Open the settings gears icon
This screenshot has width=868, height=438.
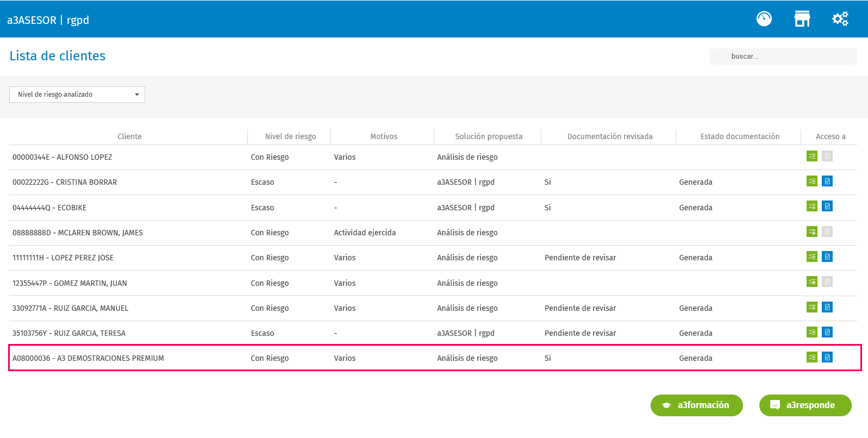tap(840, 19)
